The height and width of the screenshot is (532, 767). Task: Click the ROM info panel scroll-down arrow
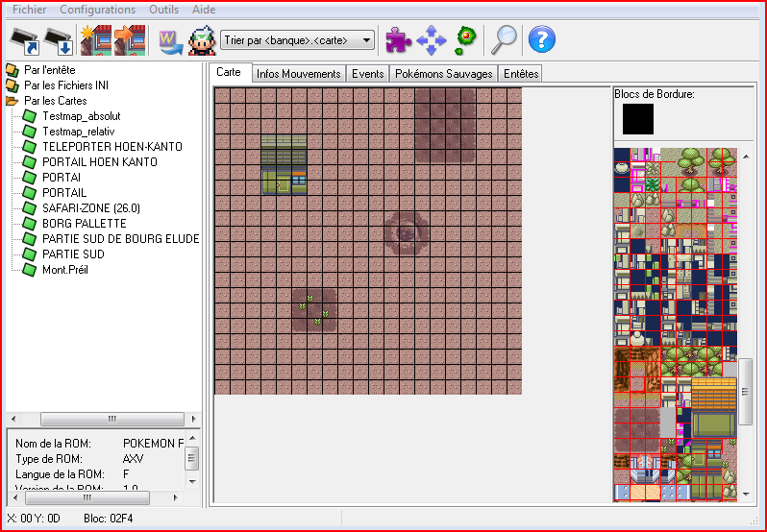[x=192, y=481]
